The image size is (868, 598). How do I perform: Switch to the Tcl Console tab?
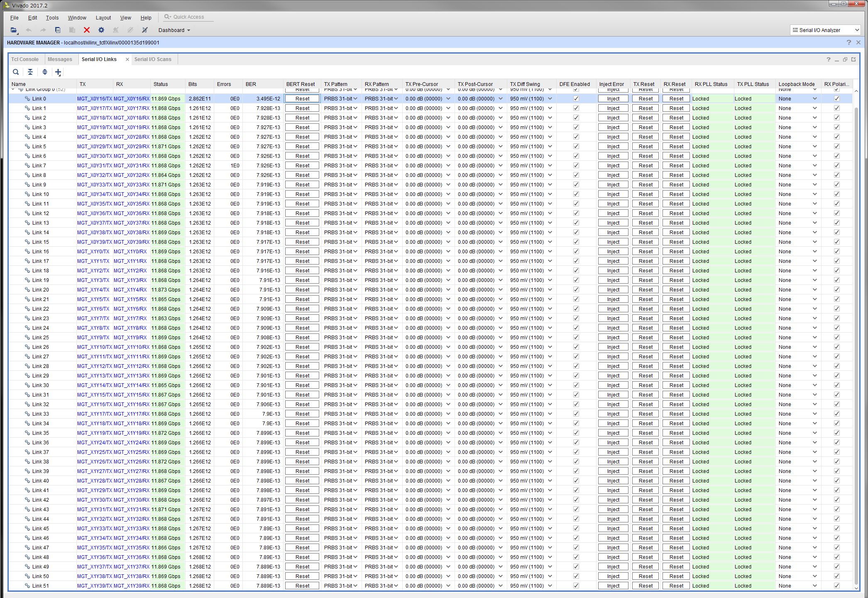[x=24, y=59]
